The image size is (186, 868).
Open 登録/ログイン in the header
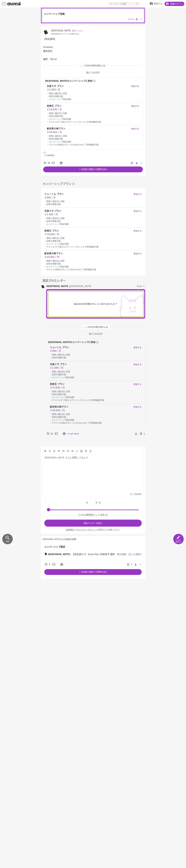click(x=174, y=4)
